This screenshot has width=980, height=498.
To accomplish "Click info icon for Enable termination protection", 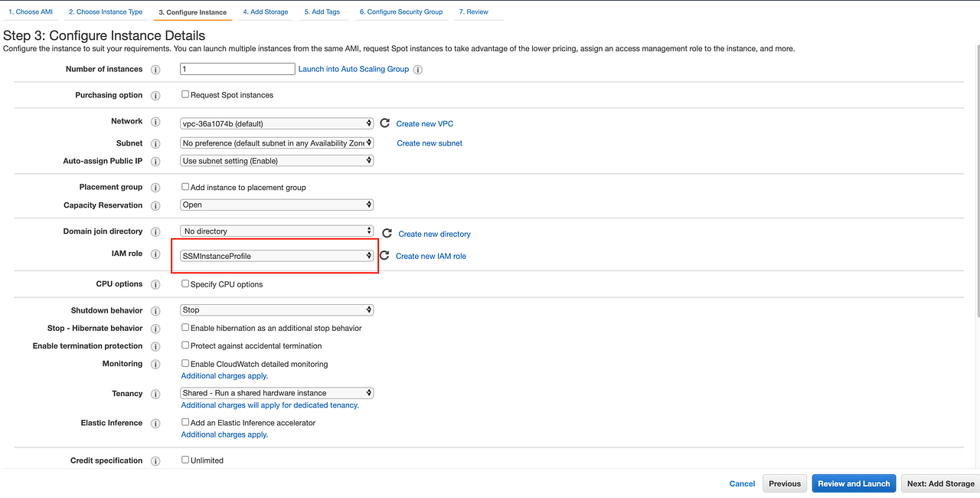I will (x=155, y=346).
